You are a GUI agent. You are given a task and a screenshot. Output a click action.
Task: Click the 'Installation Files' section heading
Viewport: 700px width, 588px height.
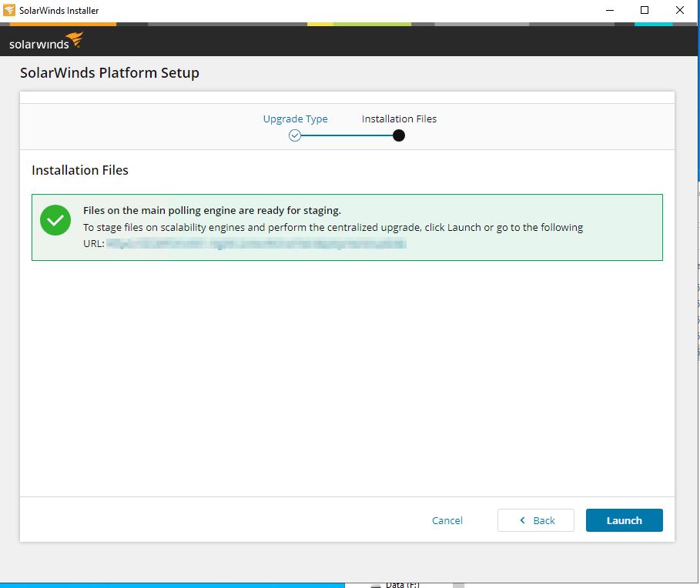pyautogui.click(x=80, y=170)
